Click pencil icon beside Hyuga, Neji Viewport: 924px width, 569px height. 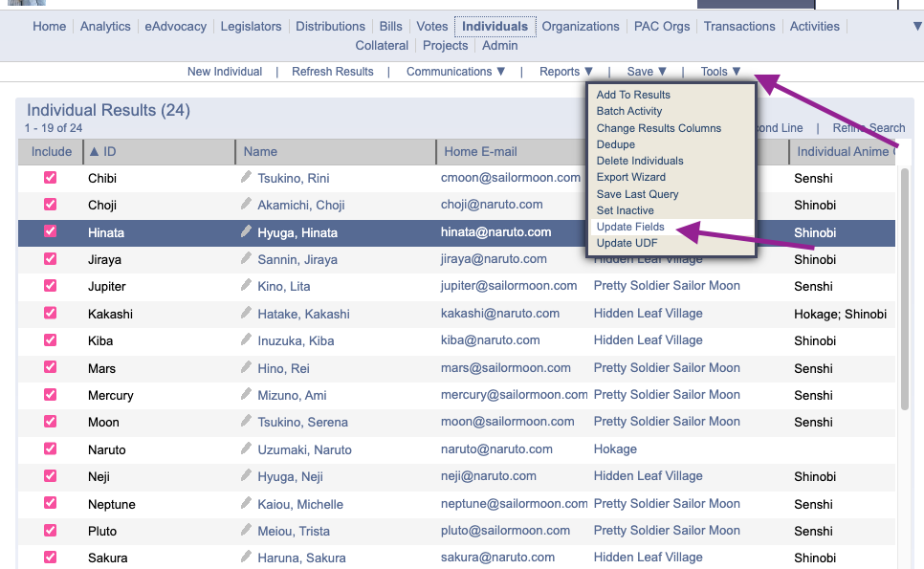246,475
